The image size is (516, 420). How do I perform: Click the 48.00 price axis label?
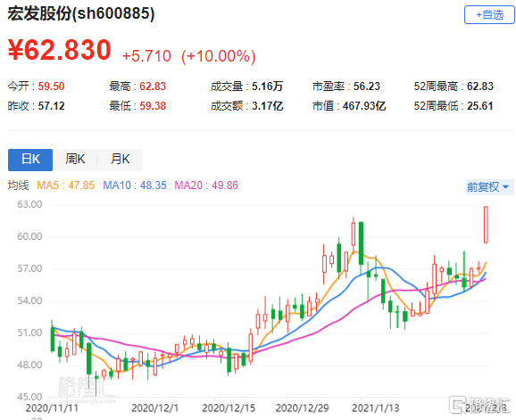pyautogui.click(x=29, y=365)
